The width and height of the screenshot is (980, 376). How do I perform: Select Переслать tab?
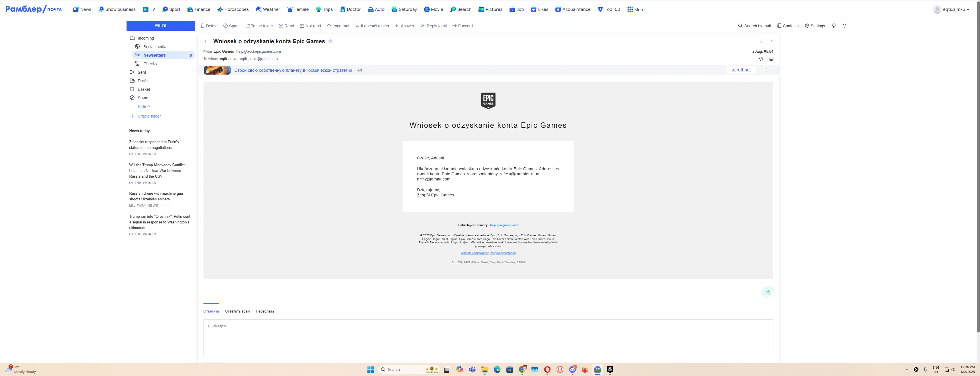coord(265,311)
